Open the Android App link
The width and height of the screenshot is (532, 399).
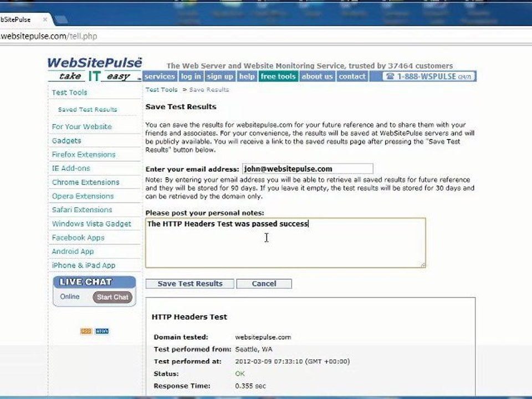tap(73, 252)
